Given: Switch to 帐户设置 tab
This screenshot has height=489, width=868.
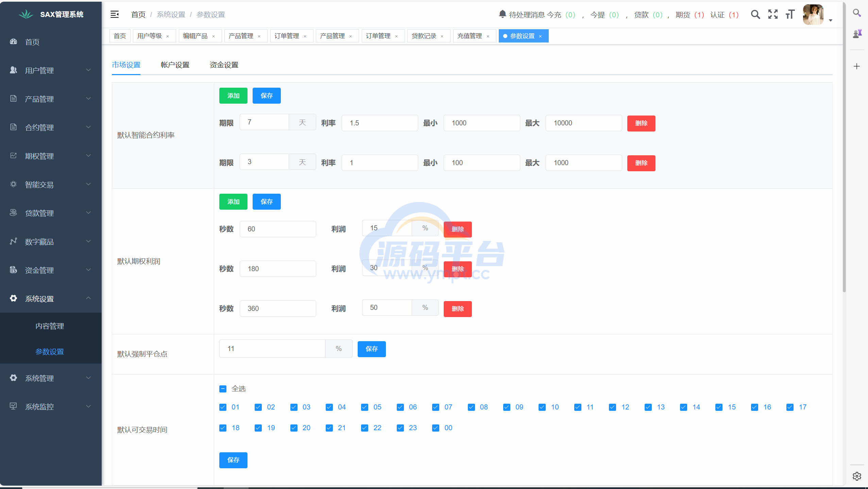Looking at the screenshot, I should (175, 65).
